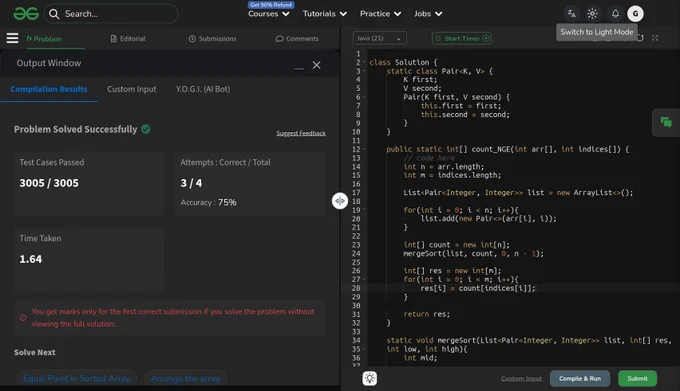Switch to the Problem tab

click(x=44, y=39)
